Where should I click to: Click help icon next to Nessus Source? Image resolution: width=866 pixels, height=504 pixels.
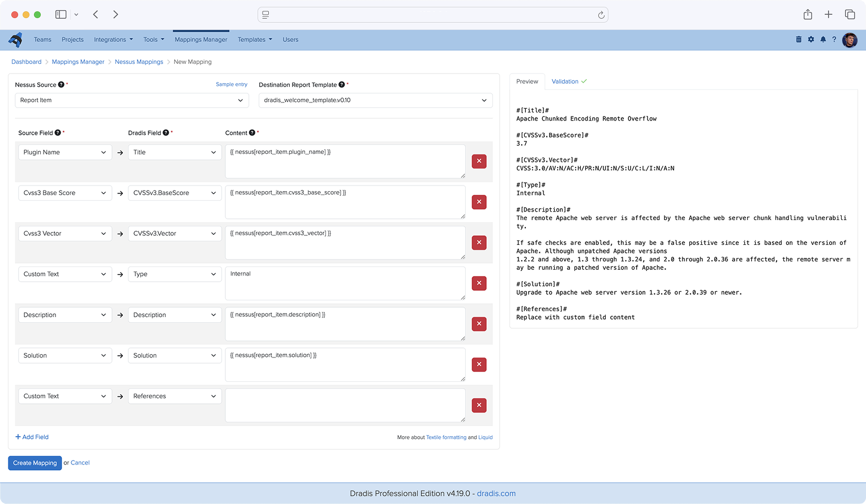click(x=61, y=85)
